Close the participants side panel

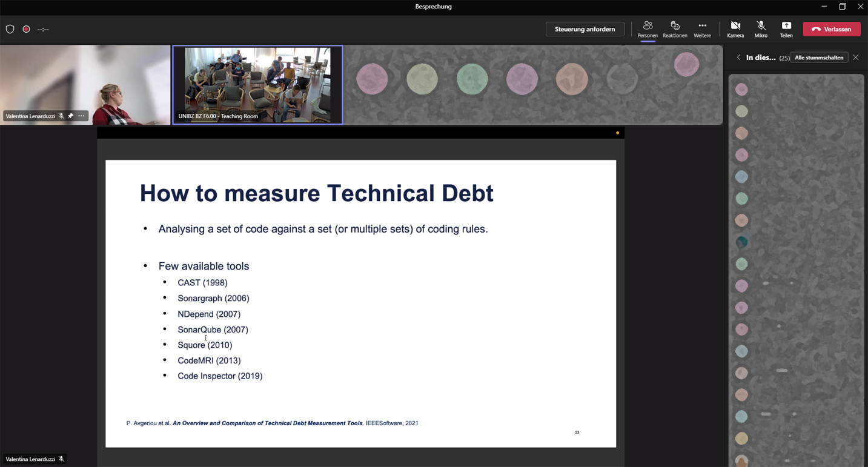pos(856,58)
